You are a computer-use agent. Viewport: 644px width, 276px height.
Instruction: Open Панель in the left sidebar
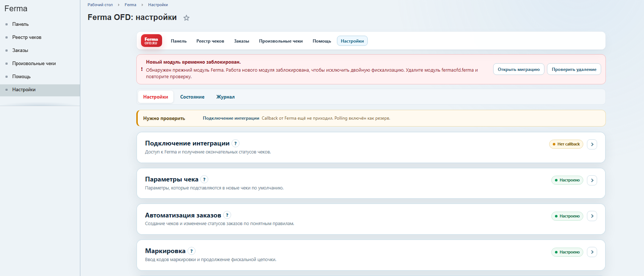20,24
